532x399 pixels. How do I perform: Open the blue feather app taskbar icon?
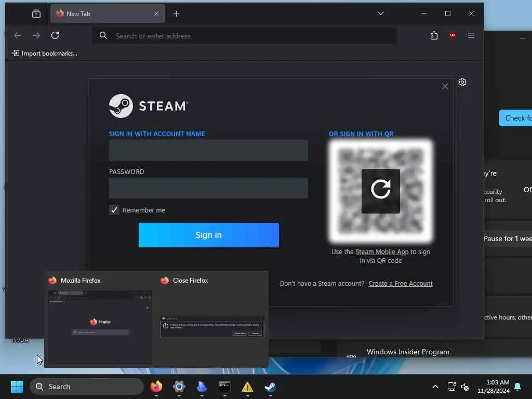point(202,387)
